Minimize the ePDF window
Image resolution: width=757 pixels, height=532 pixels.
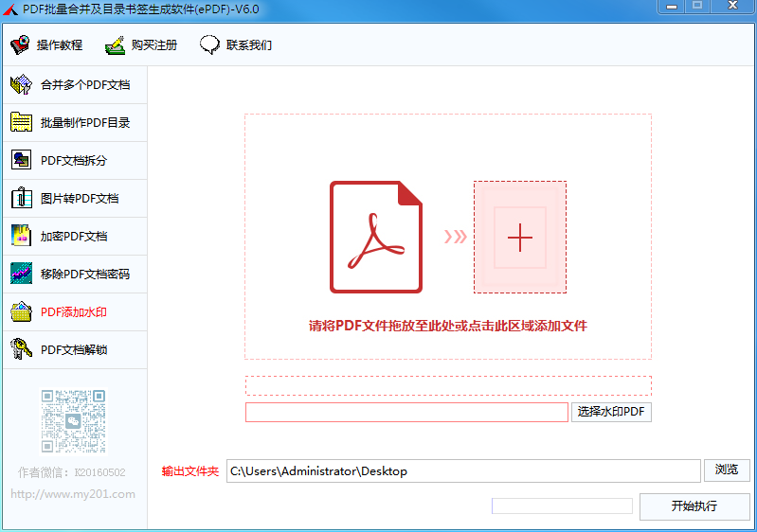pos(672,7)
